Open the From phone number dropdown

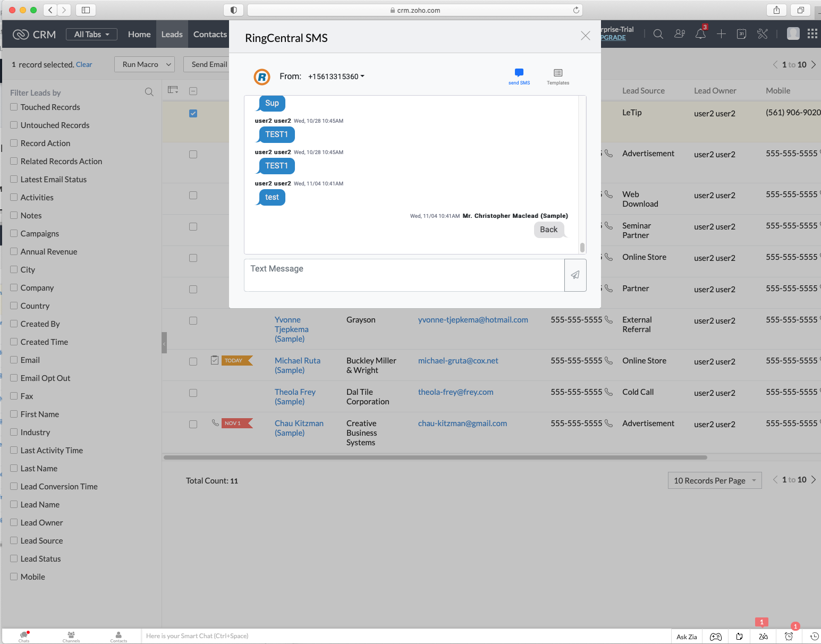point(336,77)
